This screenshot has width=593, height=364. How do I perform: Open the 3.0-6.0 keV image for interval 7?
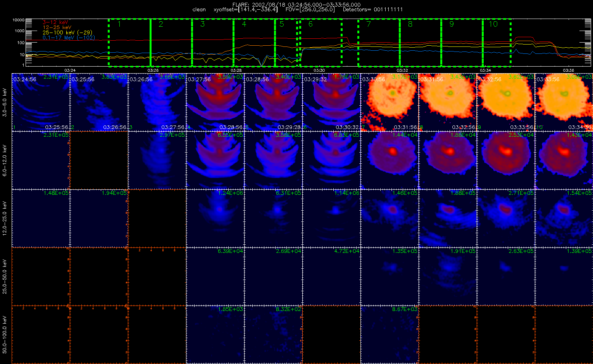(390, 102)
